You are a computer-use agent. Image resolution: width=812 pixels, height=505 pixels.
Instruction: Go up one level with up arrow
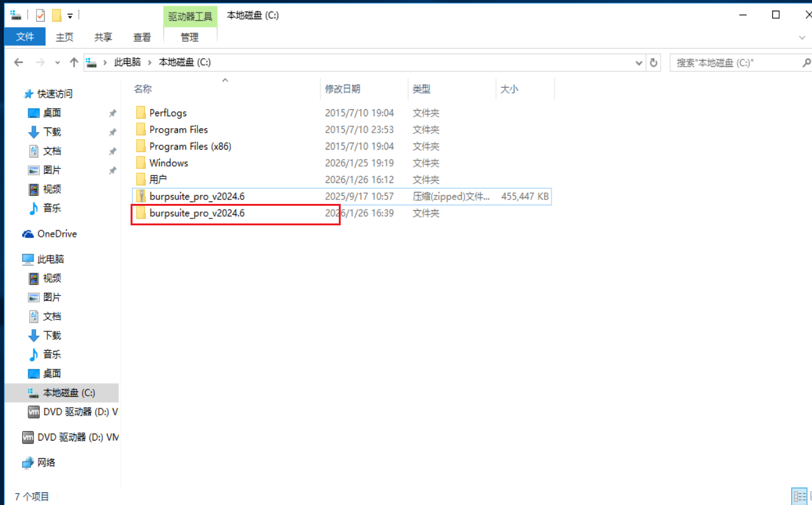click(x=74, y=62)
